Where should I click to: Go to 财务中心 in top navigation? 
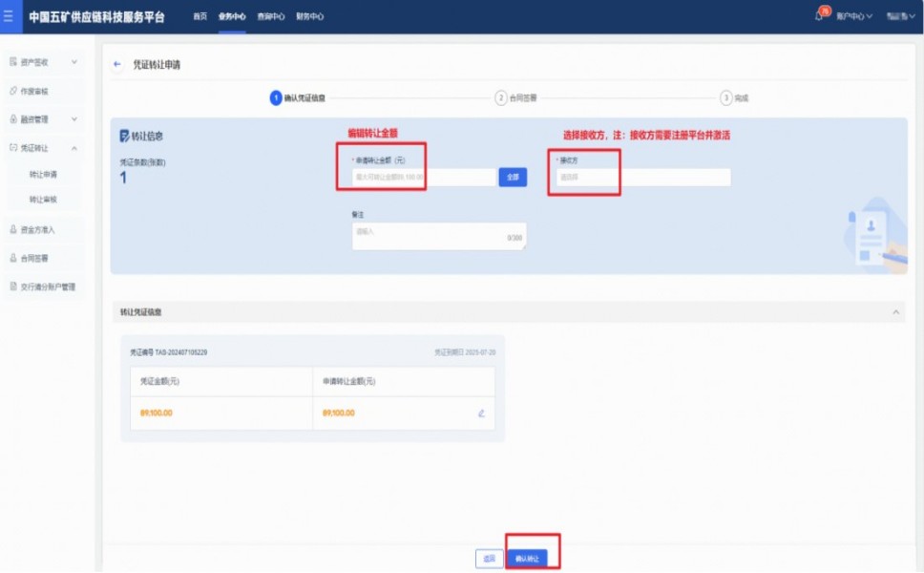(x=309, y=16)
